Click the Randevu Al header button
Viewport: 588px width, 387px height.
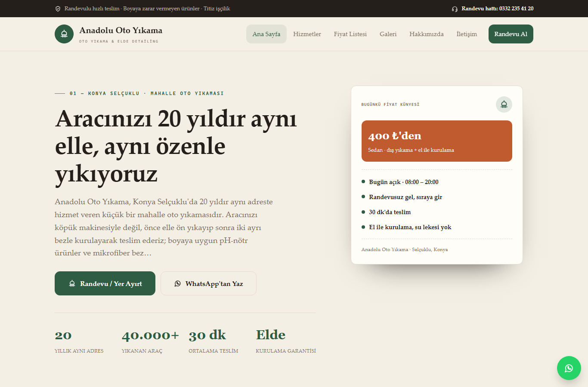coord(511,34)
